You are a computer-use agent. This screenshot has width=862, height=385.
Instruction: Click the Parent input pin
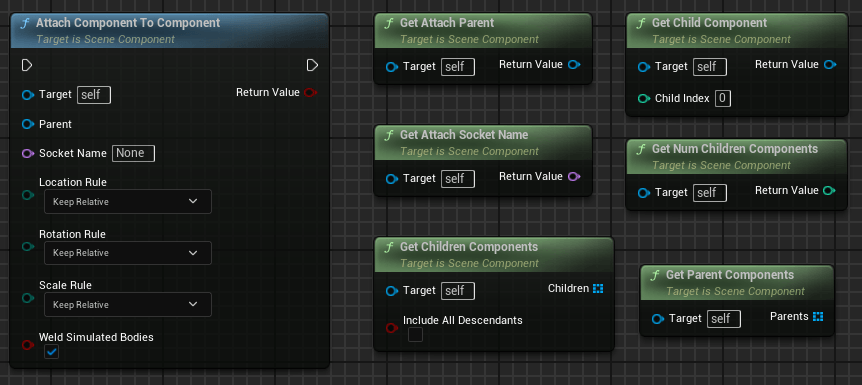coord(28,124)
